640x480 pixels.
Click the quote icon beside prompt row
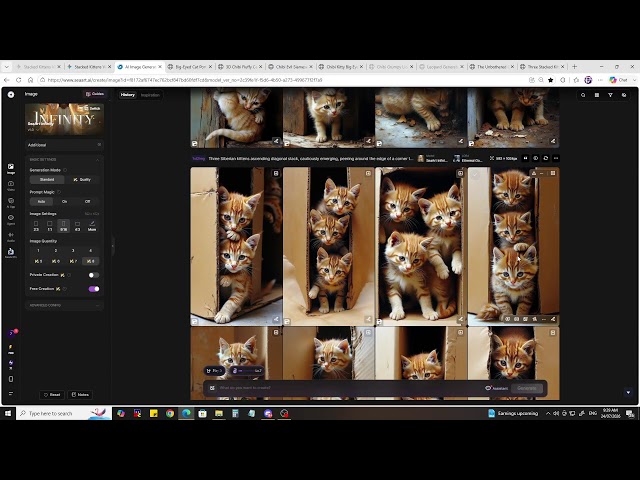(x=525, y=158)
